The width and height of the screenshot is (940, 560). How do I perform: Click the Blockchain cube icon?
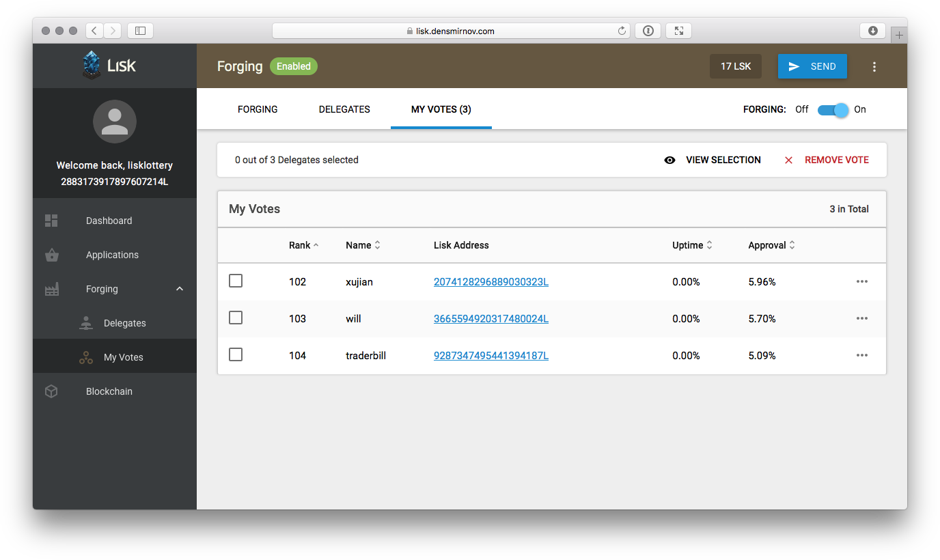[x=51, y=391]
